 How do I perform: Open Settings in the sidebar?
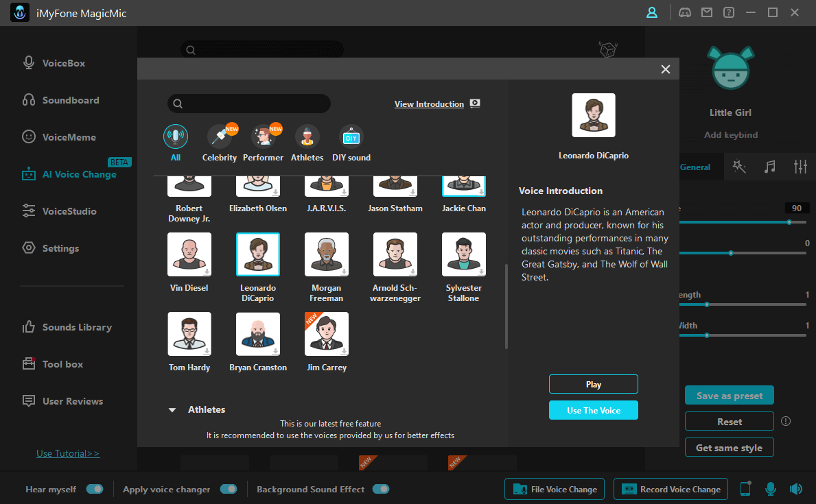[x=51, y=248]
